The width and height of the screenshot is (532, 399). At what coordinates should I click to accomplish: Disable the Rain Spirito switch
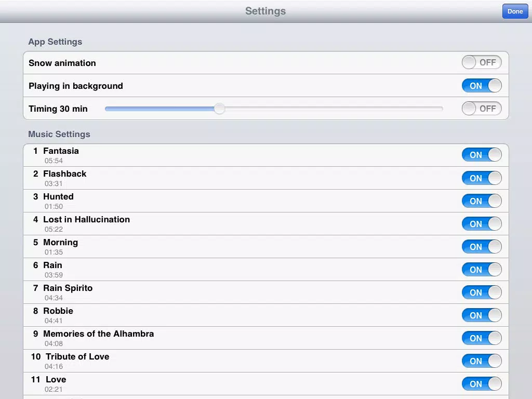[482, 292]
